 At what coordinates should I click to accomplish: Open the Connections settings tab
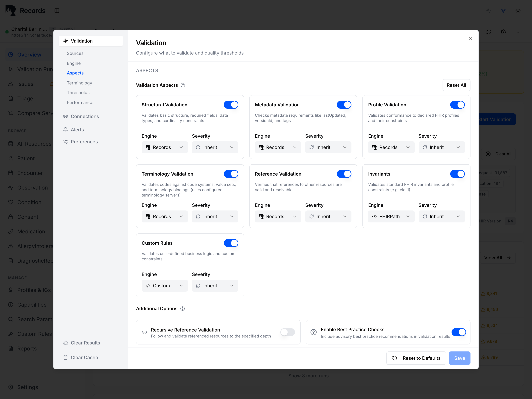click(x=85, y=116)
